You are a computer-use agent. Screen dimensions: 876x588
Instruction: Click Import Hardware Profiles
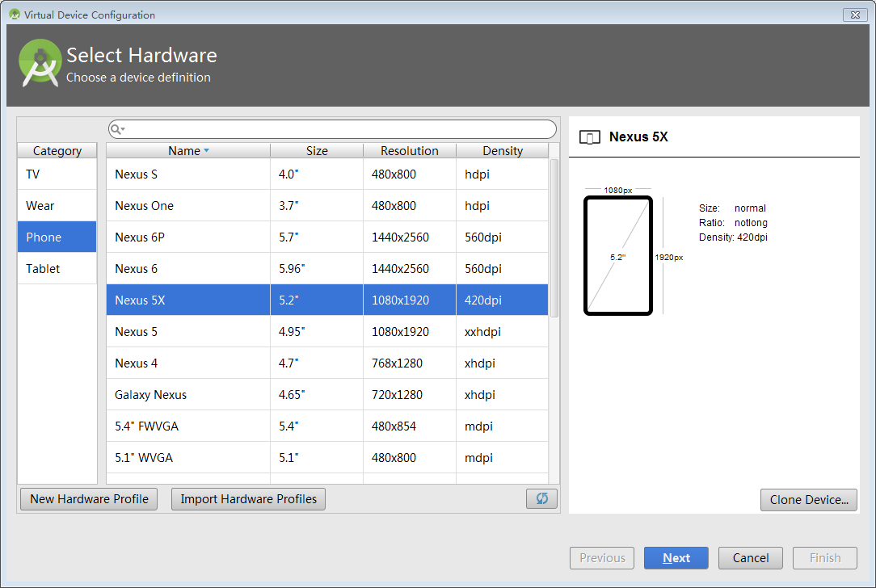tap(248, 498)
